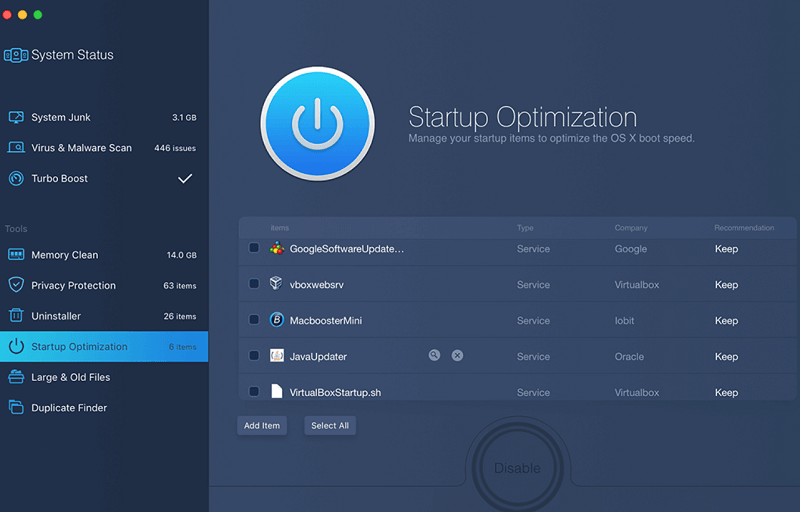Click the 446 issues count
Screen dimensions: 800x512
click(175, 148)
